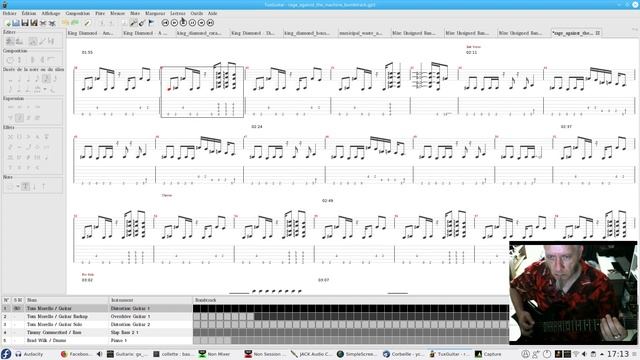Viewport: 640px width, 360px height.
Task: Switch to Non Mixer in the taskbar
Action: [x=215, y=354]
